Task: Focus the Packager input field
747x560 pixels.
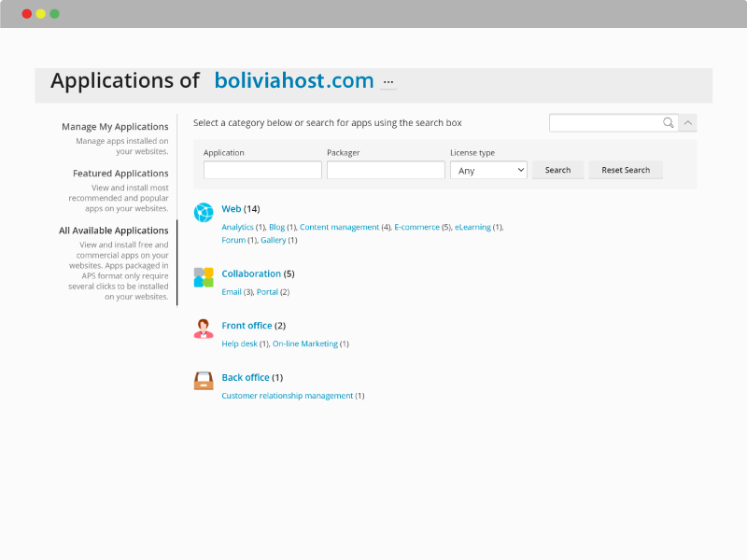Action: [x=386, y=170]
